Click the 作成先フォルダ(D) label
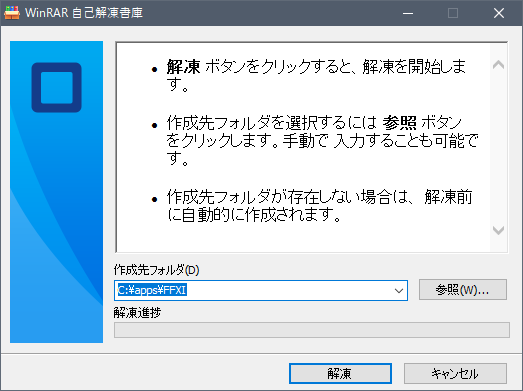The width and height of the screenshot is (523, 391). [x=156, y=270]
